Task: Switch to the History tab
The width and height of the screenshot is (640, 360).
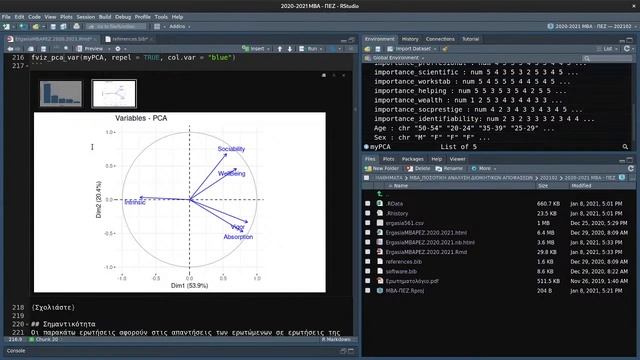Action: tap(410, 39)
